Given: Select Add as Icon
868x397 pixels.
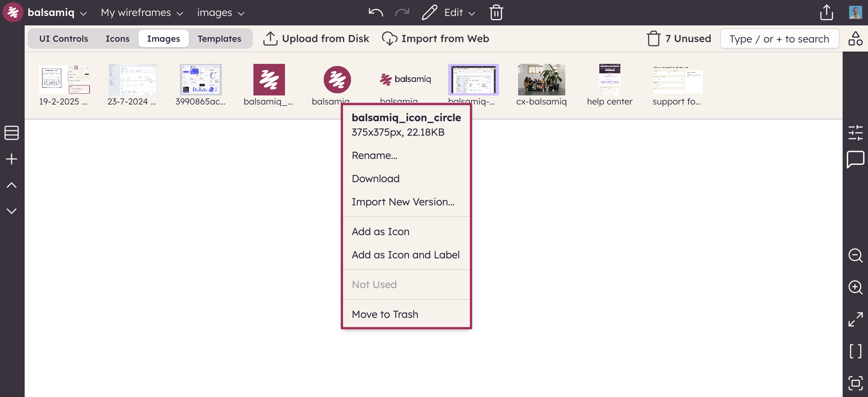Looking at the screenshot, I should 406,232.
